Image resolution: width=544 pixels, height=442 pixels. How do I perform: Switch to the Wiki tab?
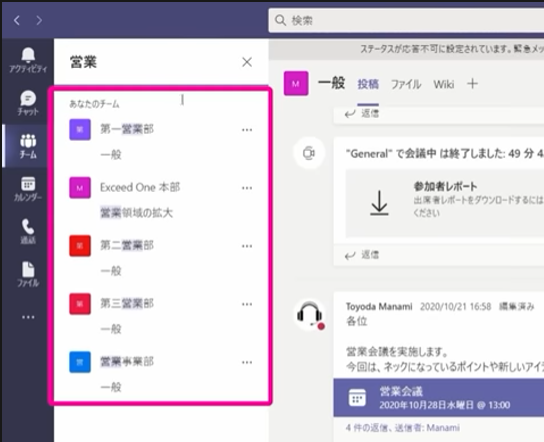click(x=444, y=84)
